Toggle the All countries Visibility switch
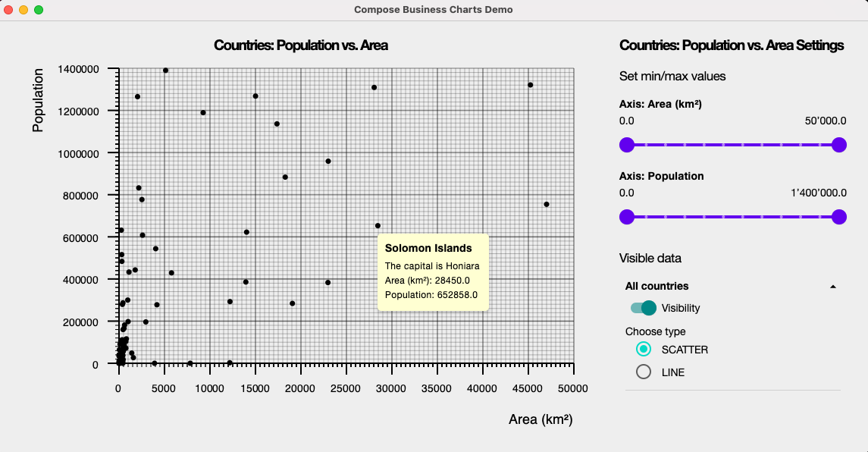Image resolution: width=868 pixels, height=452 pixels. [x=644, y=308]
